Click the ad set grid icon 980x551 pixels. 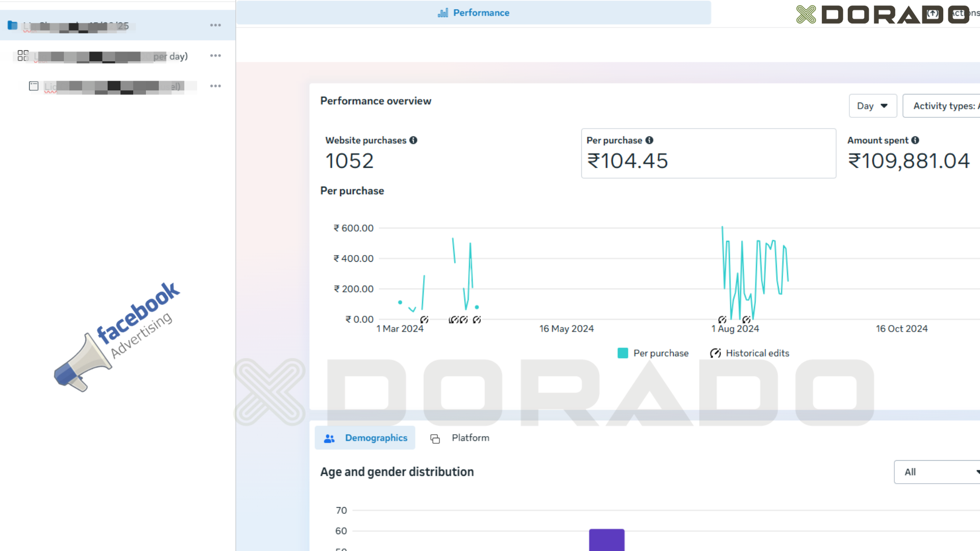click(23, 56)
